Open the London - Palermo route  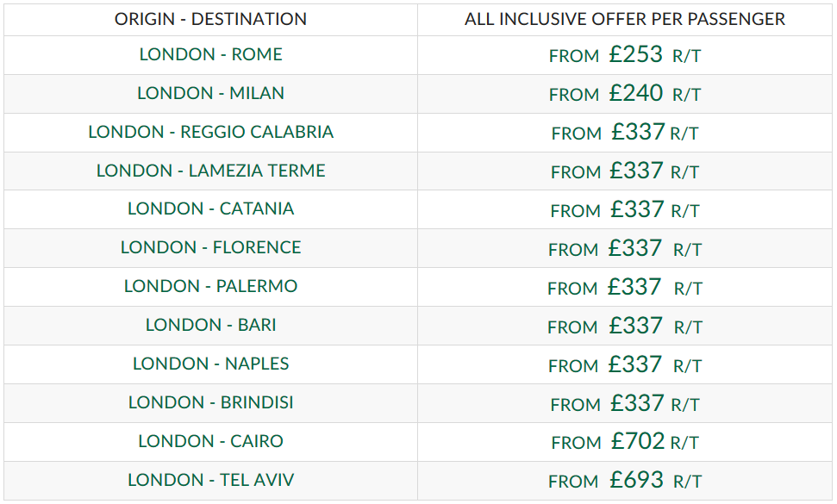(210, 286)
